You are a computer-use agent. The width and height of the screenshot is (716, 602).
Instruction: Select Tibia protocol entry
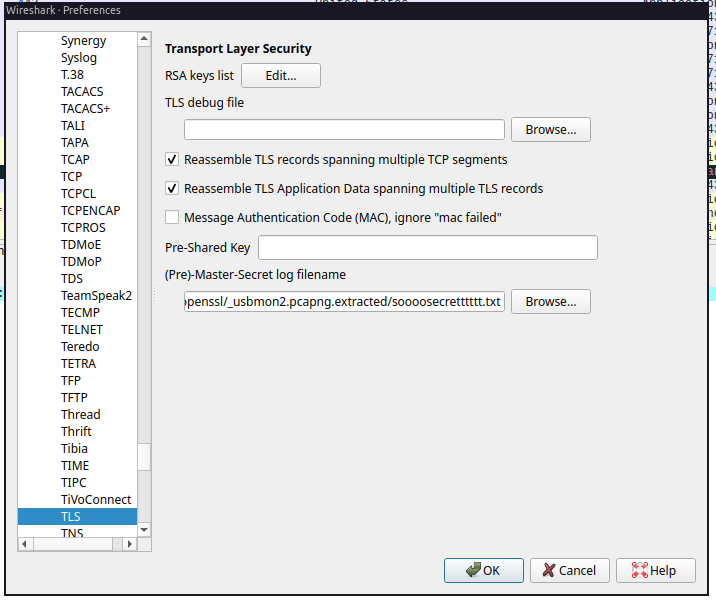click(74, 449)
